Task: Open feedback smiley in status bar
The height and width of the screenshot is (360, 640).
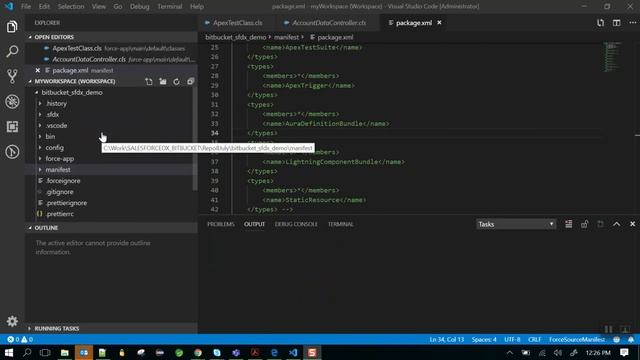Action: [616, 340]
